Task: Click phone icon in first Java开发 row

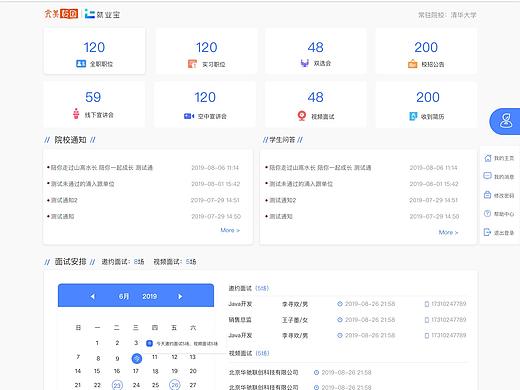Action: (427, 304)
